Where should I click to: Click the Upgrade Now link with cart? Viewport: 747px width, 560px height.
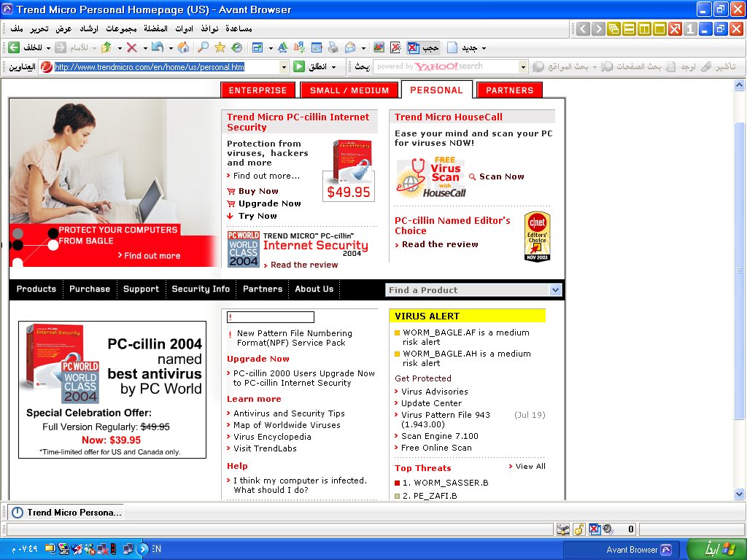click(264, 204)
